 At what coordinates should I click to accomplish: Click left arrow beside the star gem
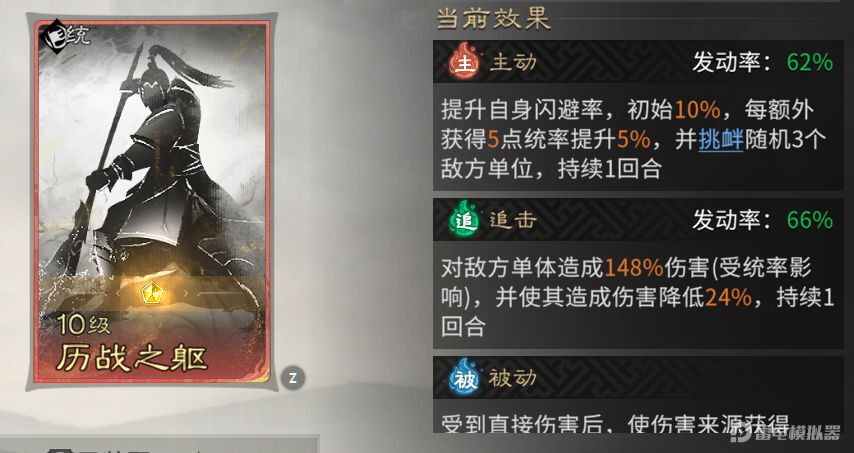click(x=119, y=293)
